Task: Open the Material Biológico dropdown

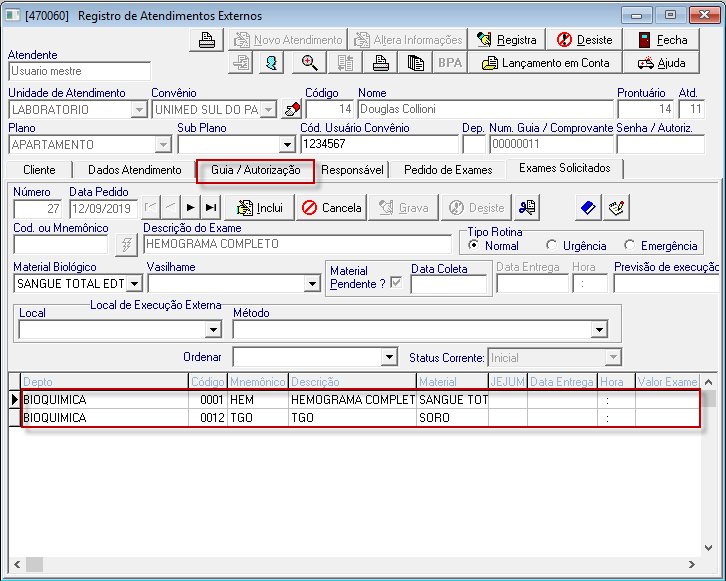Action: click(134, 283)
